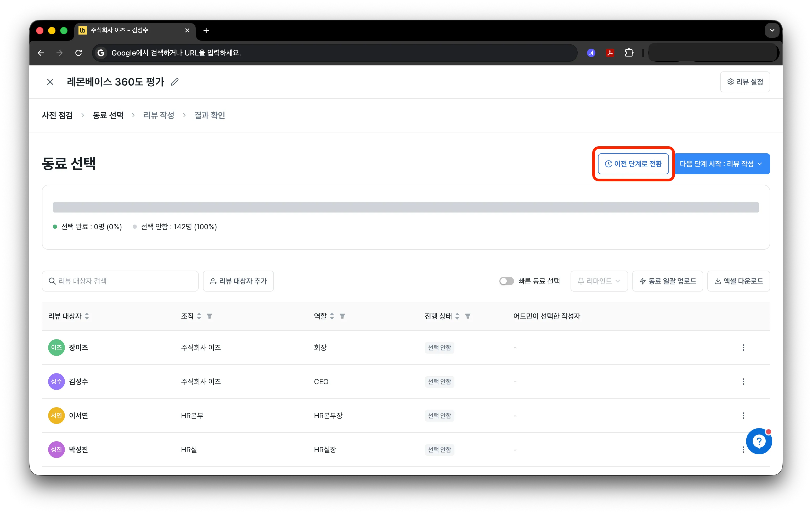Open a new browser tab
The height and width of the screenshot is (514, 812).
(206, 31)
